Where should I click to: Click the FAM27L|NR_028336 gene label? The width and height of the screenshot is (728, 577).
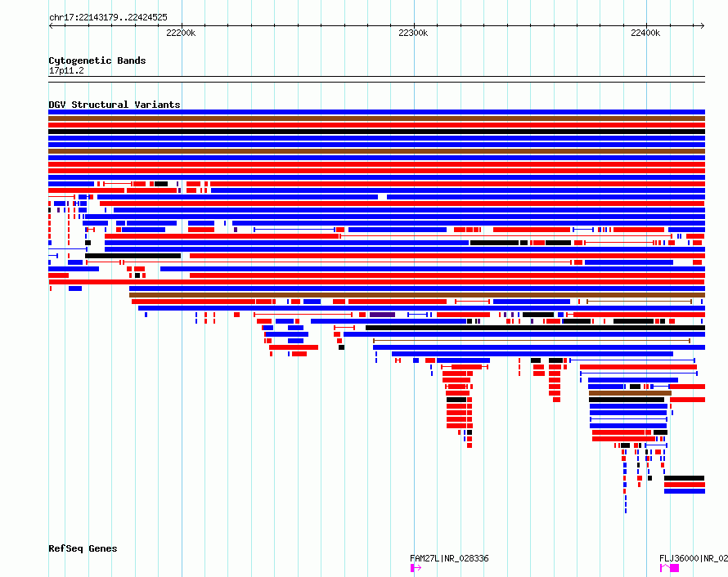coord(449,558)
